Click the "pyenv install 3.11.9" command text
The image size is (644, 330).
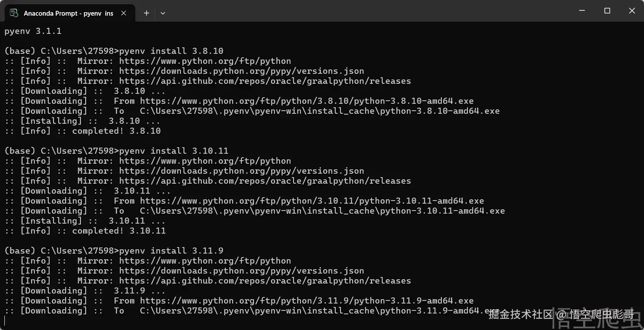click(x=171, y=251)
